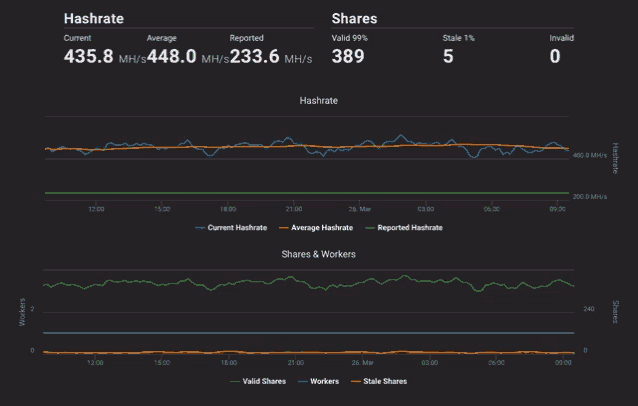The width and height of the screenshot is (638, 406).
Task: Click the Valid 99% label
Action: pyautogui.click(x=350, y=38)
